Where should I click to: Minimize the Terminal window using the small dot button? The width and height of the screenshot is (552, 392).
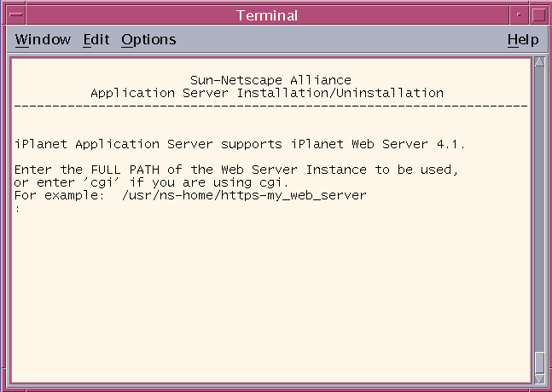[519, 14]
